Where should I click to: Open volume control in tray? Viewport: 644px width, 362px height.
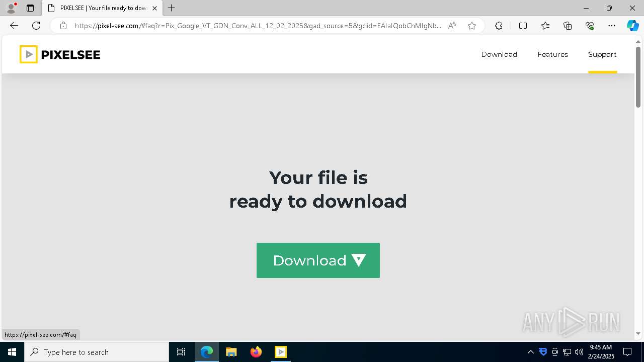point(579,352)
